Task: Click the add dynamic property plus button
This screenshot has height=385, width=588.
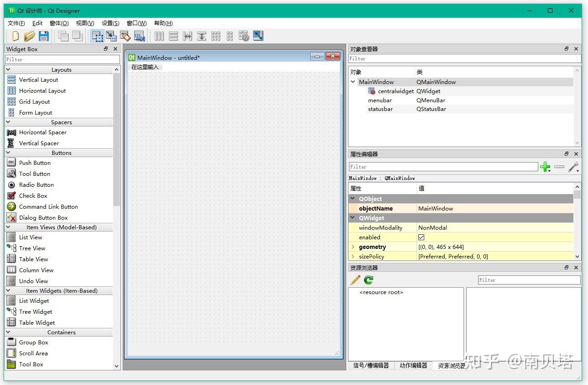Action: [x=546, y=167]
